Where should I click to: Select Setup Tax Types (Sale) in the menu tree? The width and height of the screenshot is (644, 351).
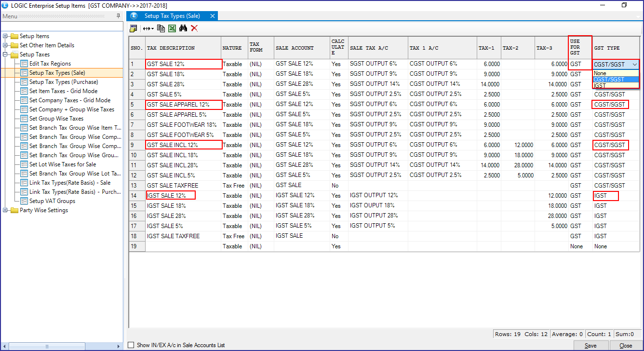(57, 73)
